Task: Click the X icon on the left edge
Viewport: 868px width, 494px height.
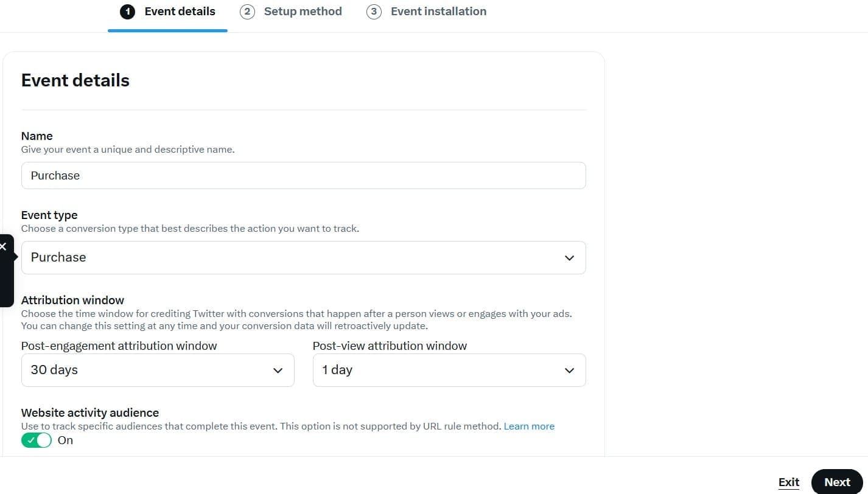Action: (4, 246)
